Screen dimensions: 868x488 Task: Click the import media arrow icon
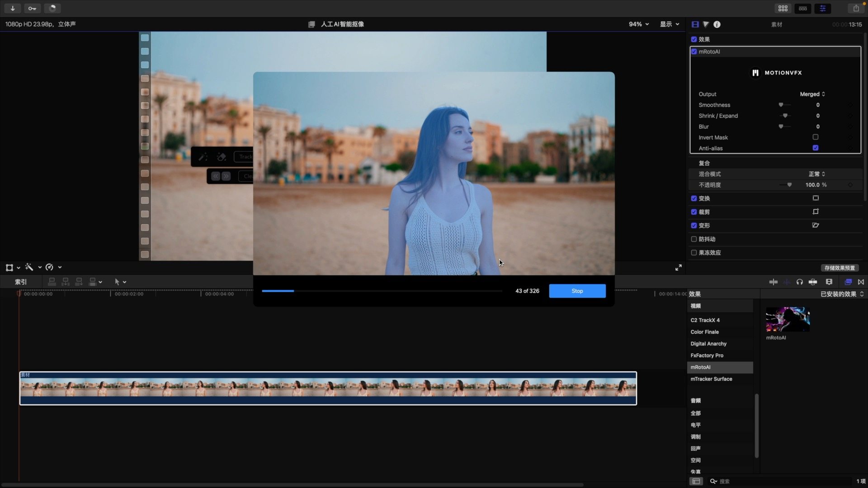(13, 8)
